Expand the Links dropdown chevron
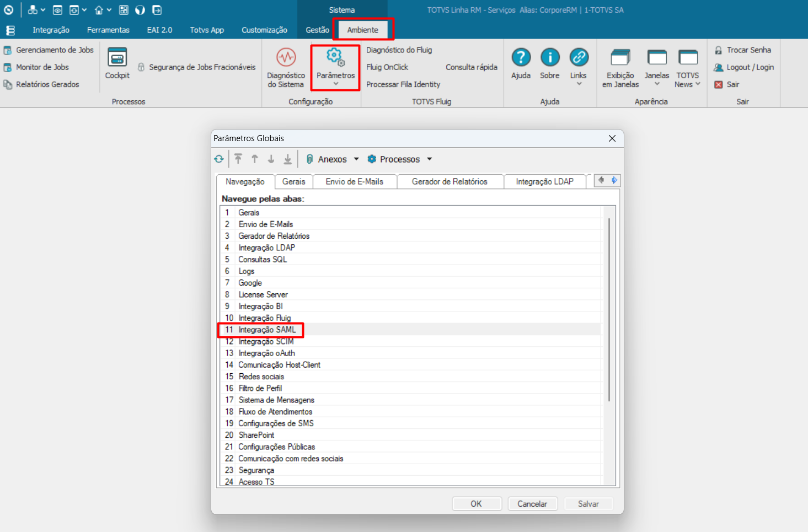 tap(579, 84)
